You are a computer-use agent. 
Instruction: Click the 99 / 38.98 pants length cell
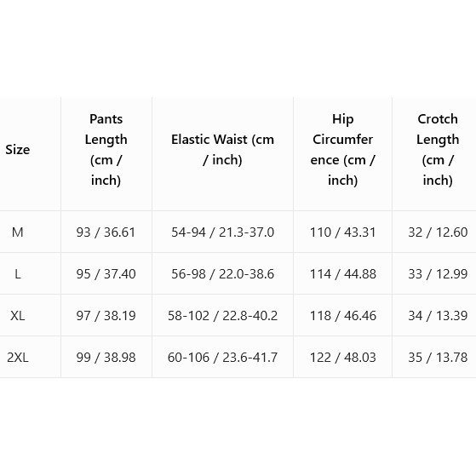pos(106,358)
